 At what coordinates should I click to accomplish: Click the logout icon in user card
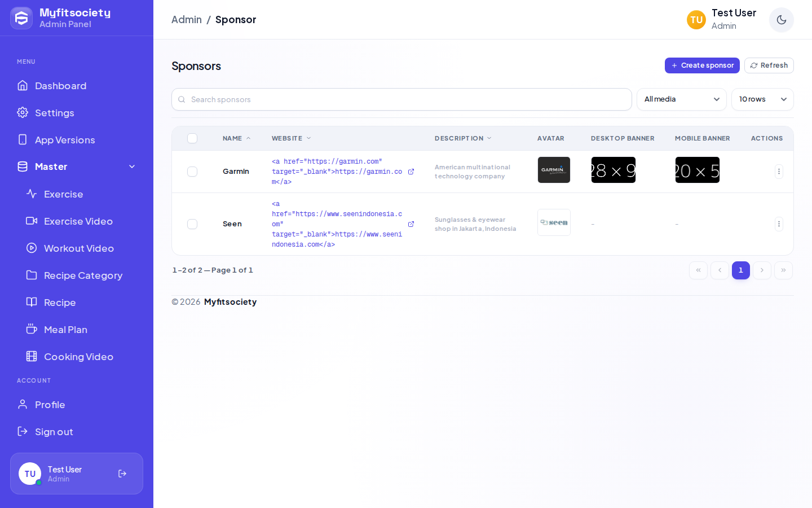(x=122, y=474)
